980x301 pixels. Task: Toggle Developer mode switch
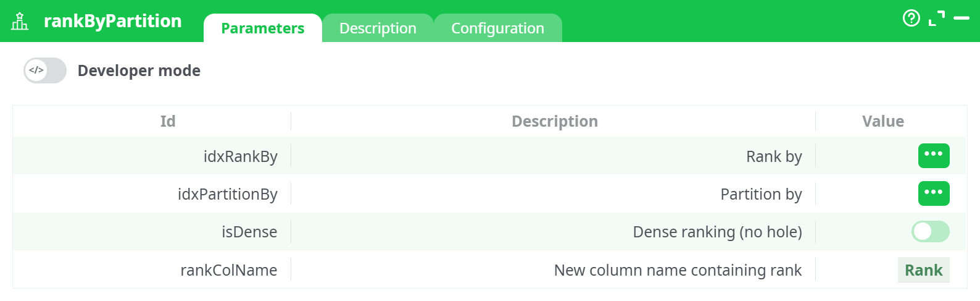tap(45, 70)
